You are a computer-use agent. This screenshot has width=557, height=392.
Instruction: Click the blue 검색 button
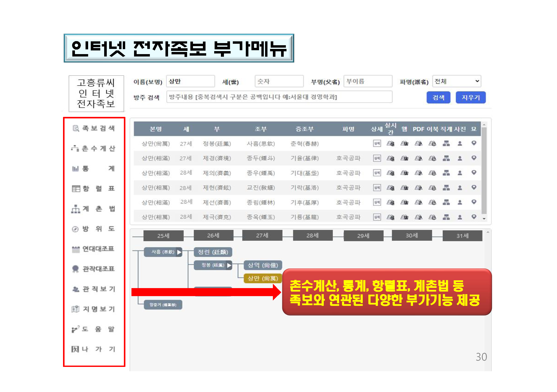438,97
